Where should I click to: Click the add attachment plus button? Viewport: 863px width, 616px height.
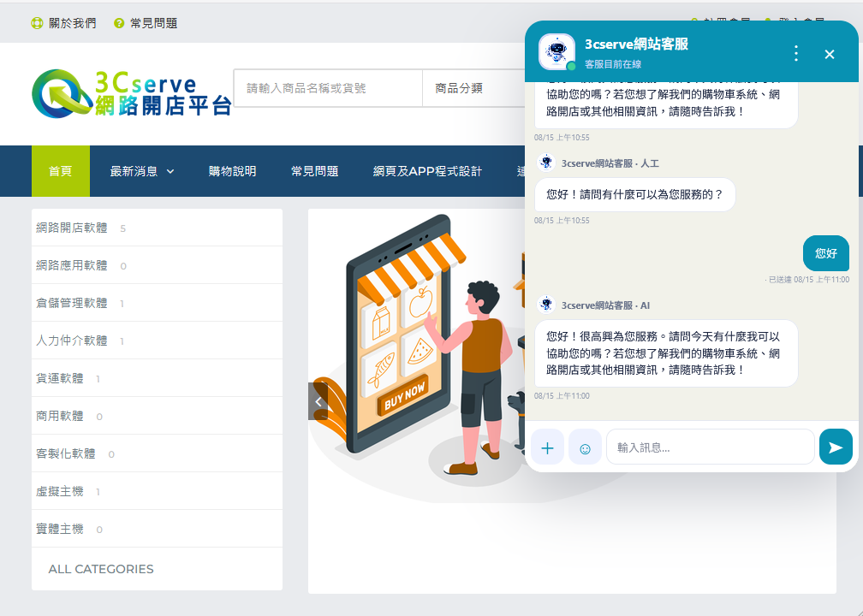(547, 447)
